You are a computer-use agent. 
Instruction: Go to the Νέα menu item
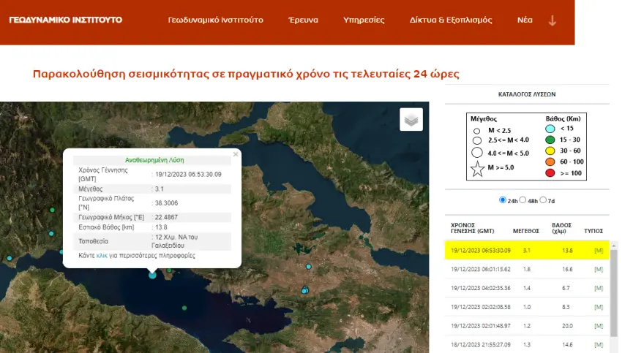pos(525,20)
